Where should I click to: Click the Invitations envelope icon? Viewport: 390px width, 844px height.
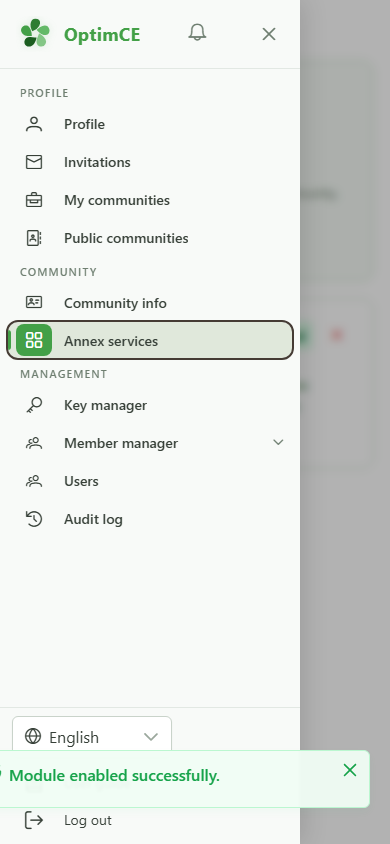coord(34,162)
